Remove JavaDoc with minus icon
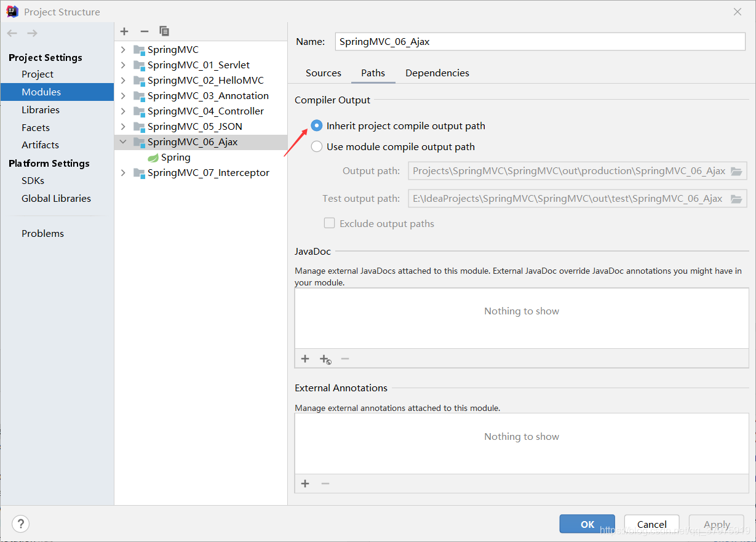756x542 pixels. [345, 359]
